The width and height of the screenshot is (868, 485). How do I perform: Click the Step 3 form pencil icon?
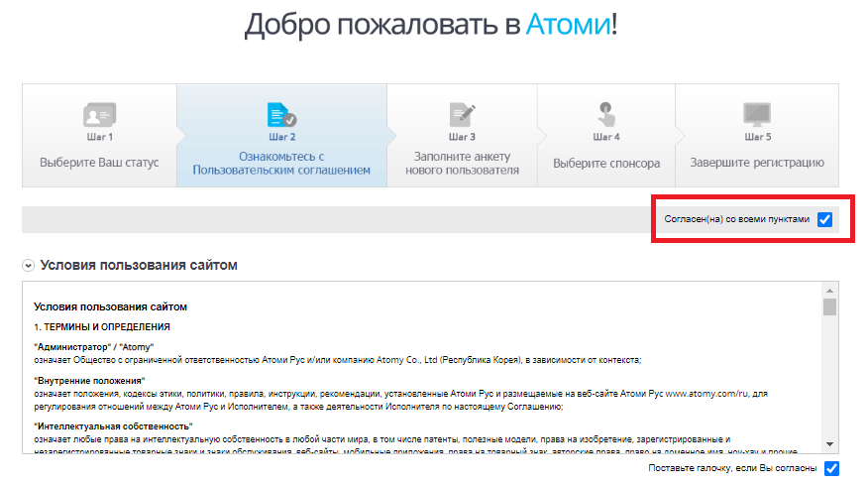(462, 115)
